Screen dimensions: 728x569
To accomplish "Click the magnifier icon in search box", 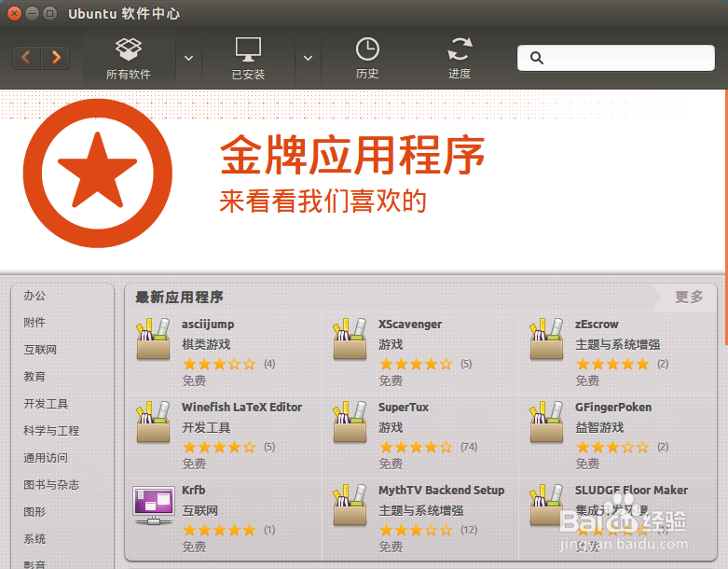I will [x=537, y=58].
